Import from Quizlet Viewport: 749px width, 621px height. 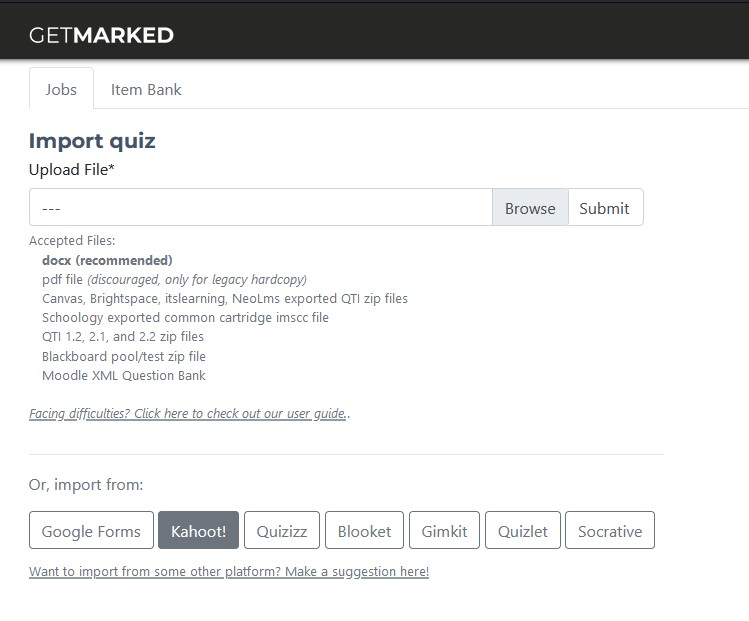pos(523,530)
